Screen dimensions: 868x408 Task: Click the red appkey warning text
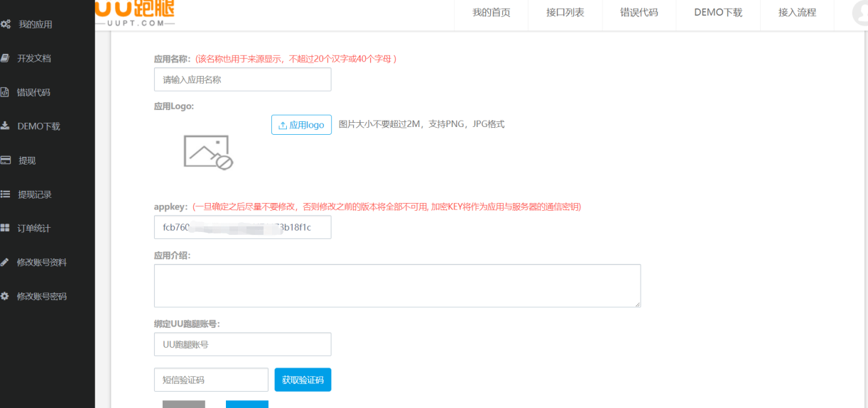387,207
